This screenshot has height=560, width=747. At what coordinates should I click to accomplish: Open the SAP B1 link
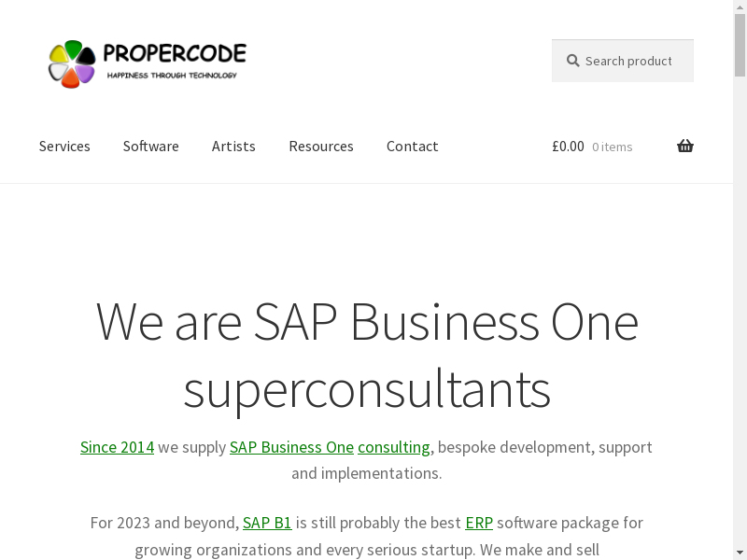267,523
